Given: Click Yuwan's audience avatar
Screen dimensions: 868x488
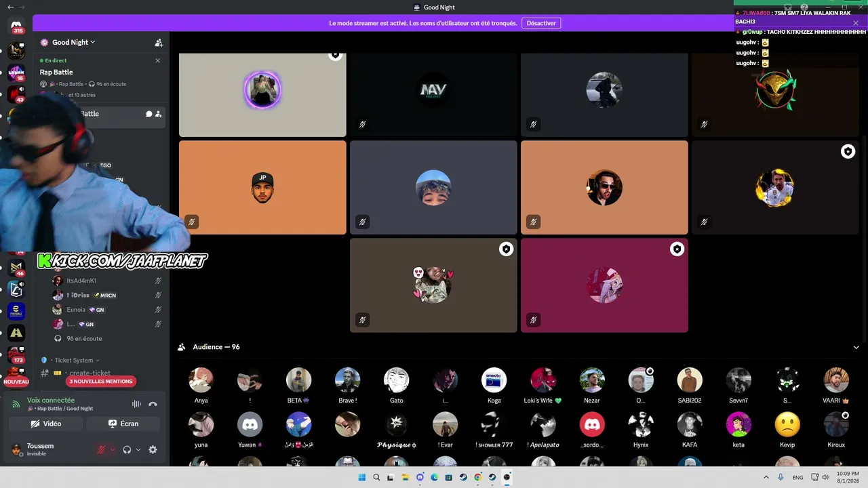Looking at the screenshot, I should pos(250,424).
